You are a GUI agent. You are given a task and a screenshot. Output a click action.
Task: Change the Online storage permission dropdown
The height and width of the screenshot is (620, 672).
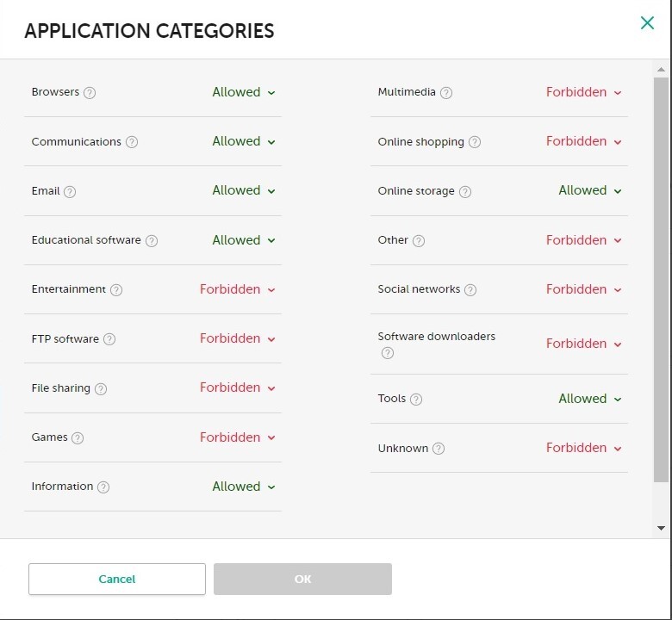[x=590, y=190]
